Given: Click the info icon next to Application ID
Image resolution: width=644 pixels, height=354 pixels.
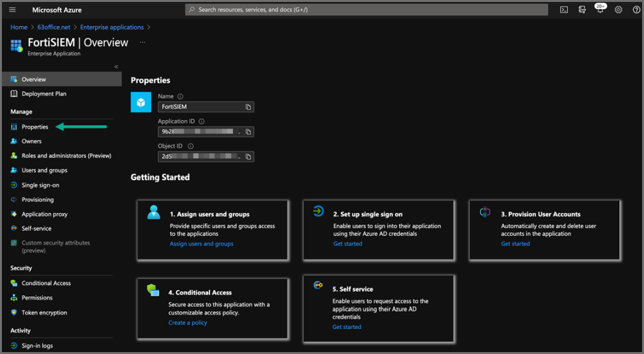Looking at the screenshot, I should point(202,121).
